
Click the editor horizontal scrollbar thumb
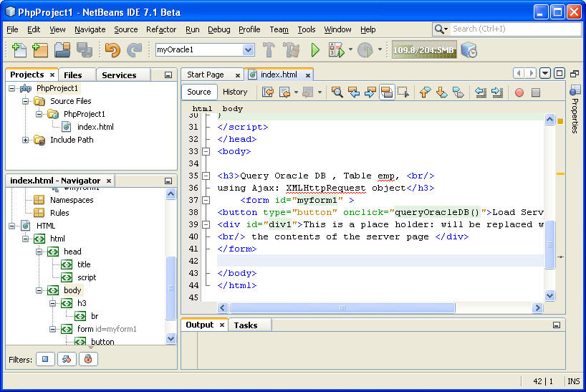click(342, 307)
